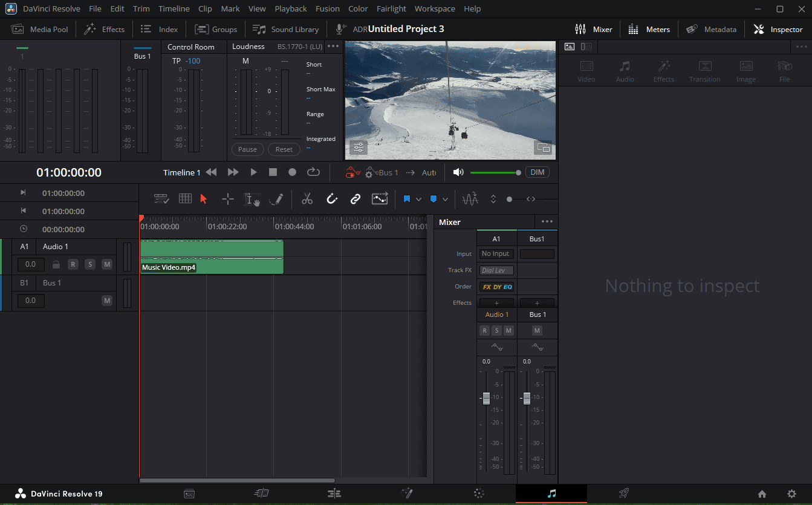The image size is (812, 505).
Task: Open the marker color dropdown
Action: pos(444,198)
